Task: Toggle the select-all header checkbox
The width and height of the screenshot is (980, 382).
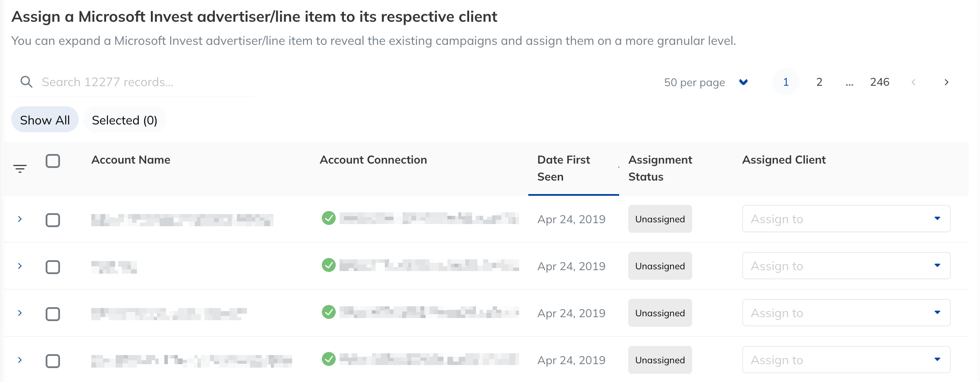Action: 53,161
